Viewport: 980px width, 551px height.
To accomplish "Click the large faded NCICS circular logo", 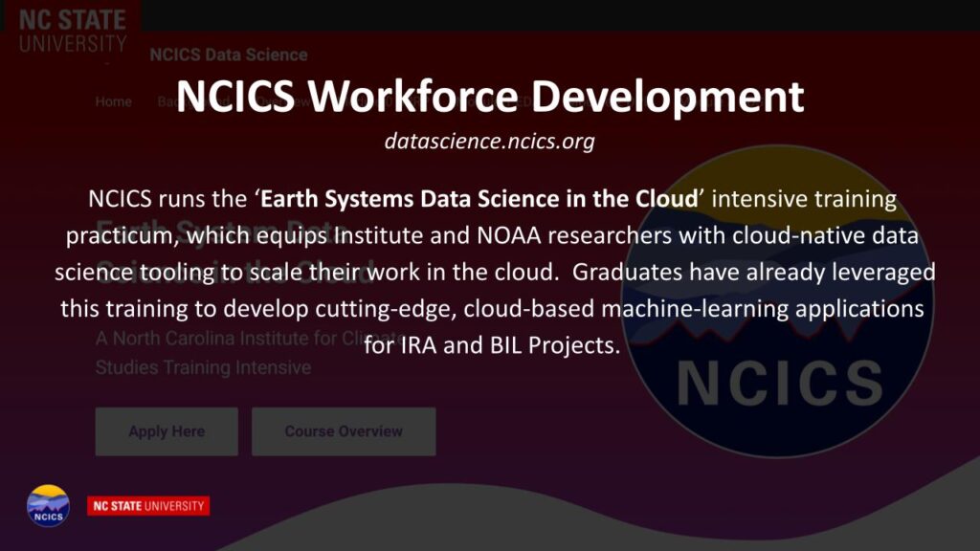I will click(x=777, y=301).
